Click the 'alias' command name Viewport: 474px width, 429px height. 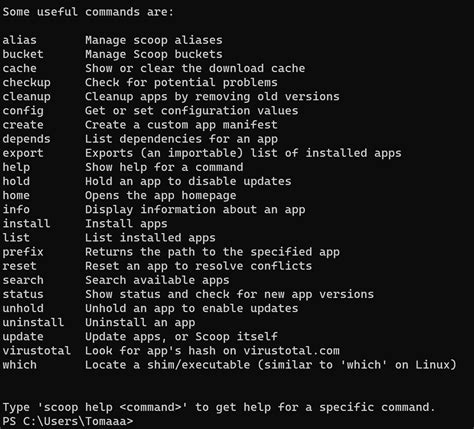click(19, 40)
